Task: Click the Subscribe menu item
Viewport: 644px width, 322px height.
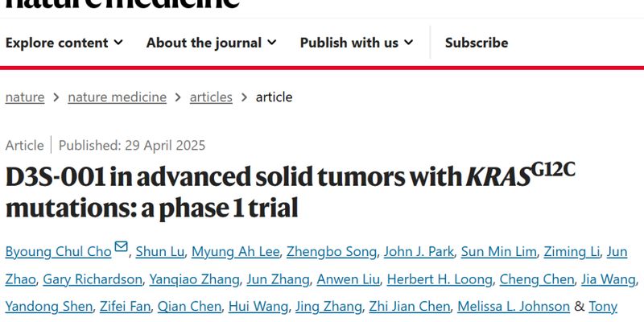Action: click(477, 43)
